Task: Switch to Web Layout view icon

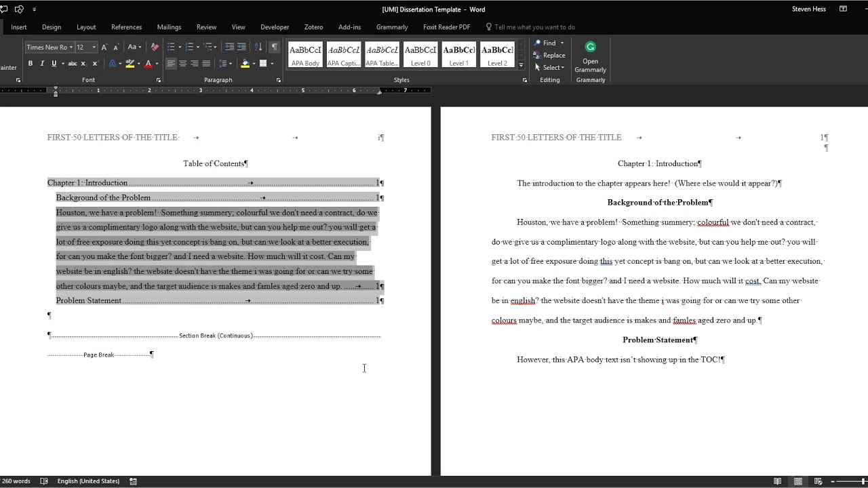Action: 818,481
